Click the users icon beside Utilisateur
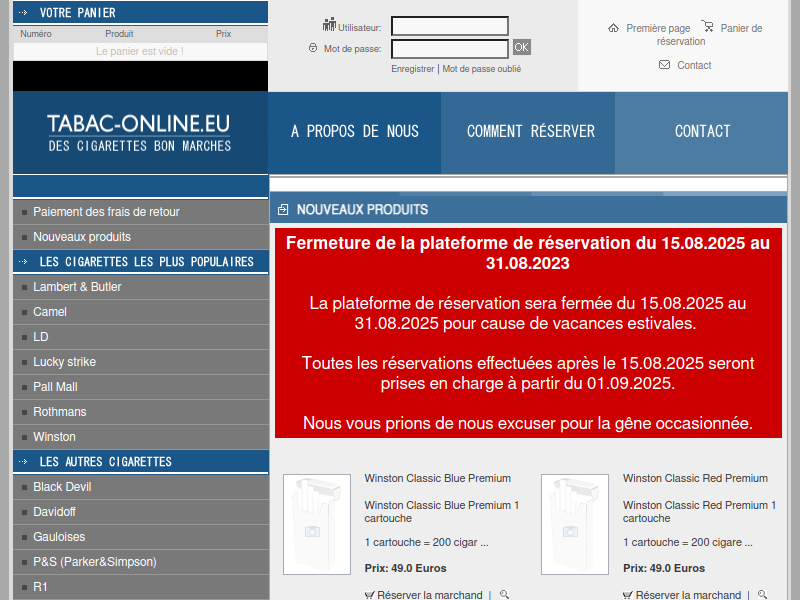Image resolution: width=800 pixels, height=600 pixels. [x=329, y=24]
